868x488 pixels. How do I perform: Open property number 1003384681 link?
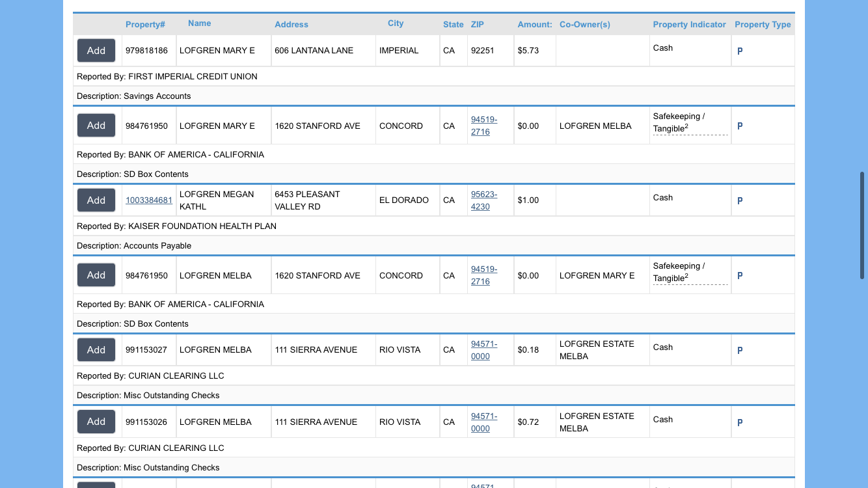149,200
